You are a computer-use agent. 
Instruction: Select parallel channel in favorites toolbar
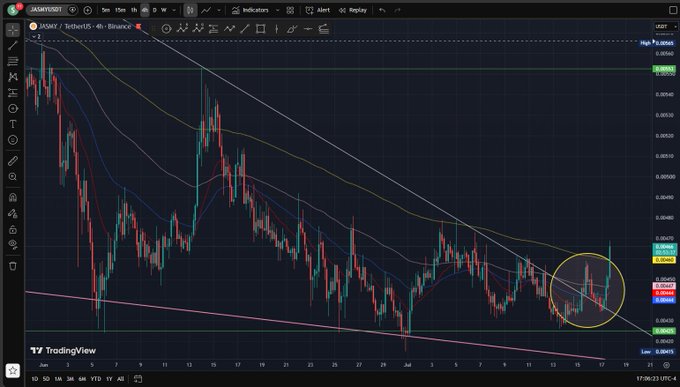[213, 29]
